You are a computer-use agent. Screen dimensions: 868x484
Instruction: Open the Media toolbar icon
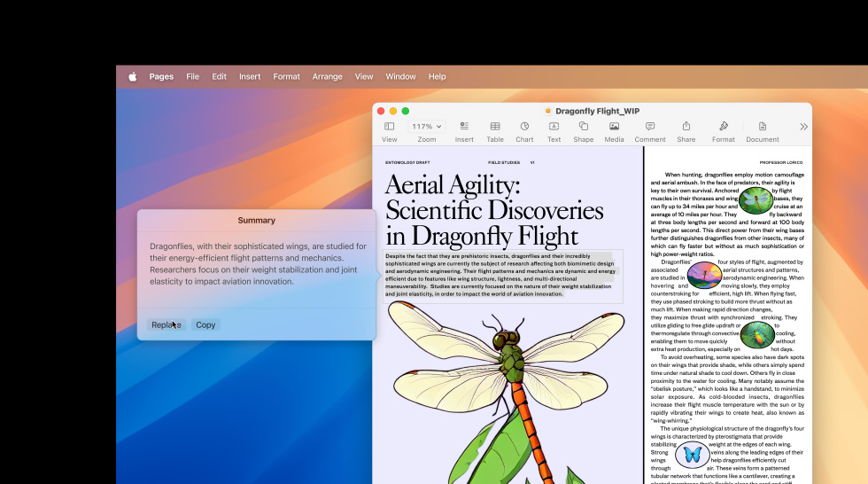click(614, 127)
